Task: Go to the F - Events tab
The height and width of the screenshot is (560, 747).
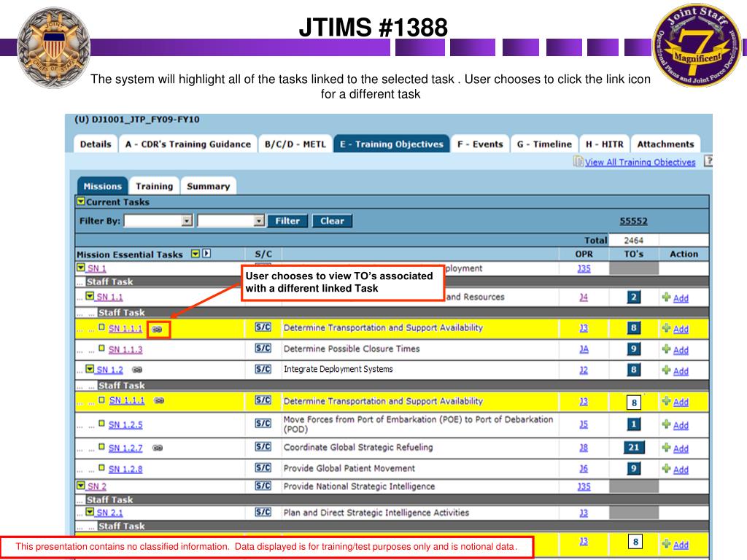Action: [480, 144]
